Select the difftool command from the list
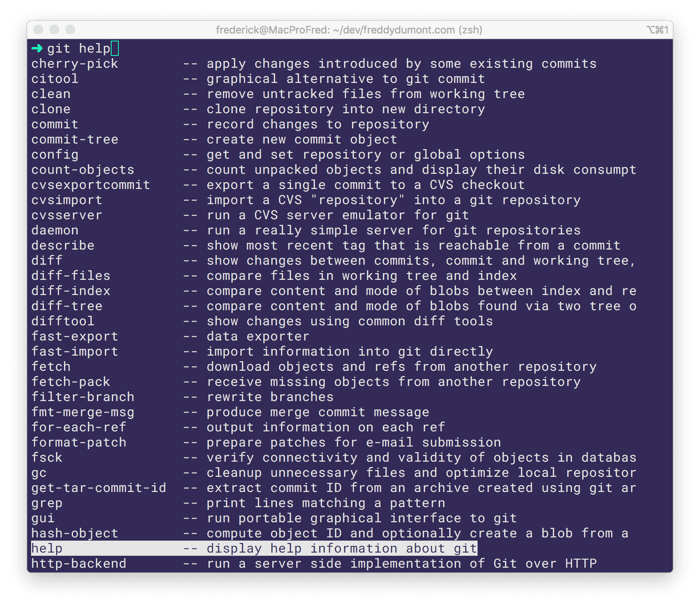The image size is (700, 606). coord(63,321)
